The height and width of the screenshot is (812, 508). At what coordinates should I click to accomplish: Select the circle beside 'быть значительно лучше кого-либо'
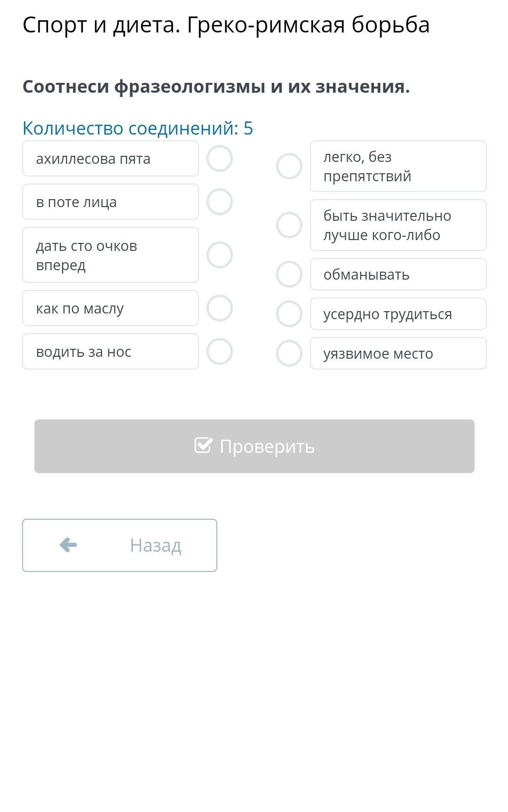tap(289, 225)
